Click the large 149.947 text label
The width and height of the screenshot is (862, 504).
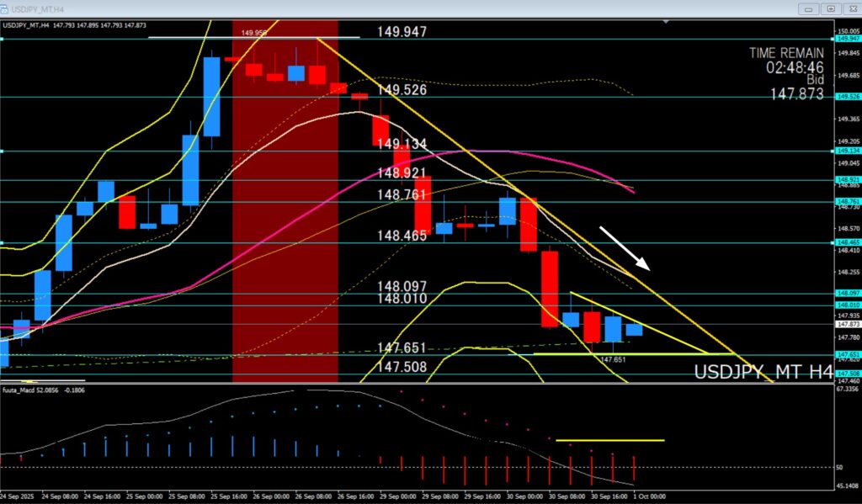click(x=402, y=32)
